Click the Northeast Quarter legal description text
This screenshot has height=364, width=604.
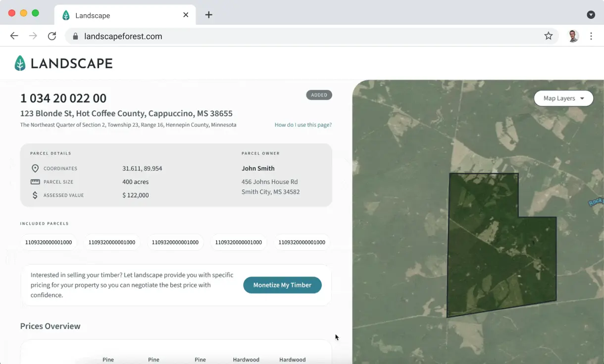pos(128,125)
